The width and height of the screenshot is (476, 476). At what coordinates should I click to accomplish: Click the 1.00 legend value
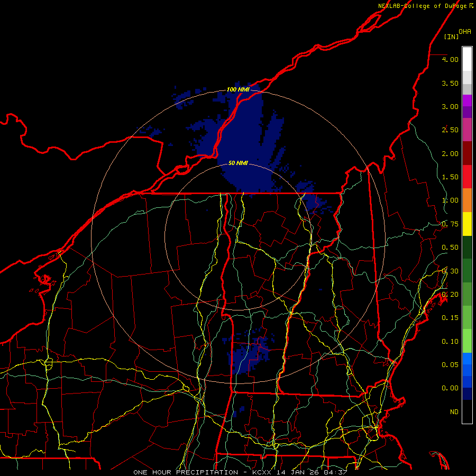[450, 200]
